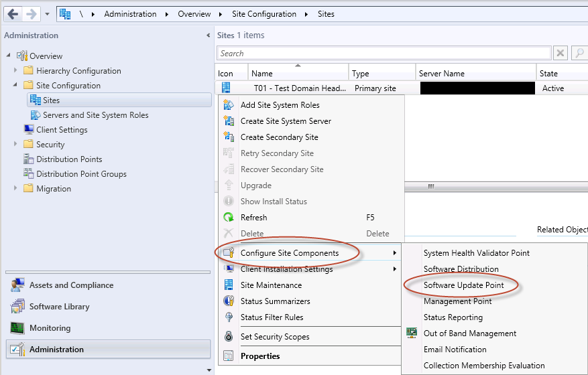
Task: Switch to the Administration workspace button
Action: (109, 349)
